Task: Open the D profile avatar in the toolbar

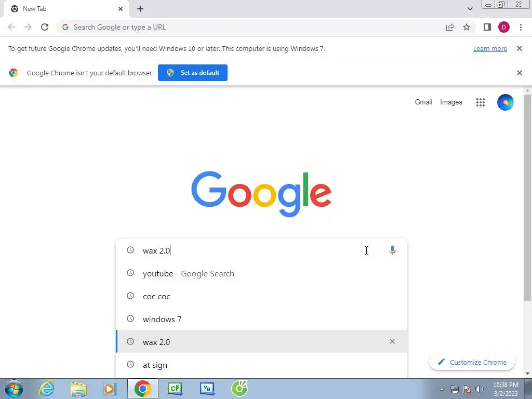Action: [x=504, y=27]
